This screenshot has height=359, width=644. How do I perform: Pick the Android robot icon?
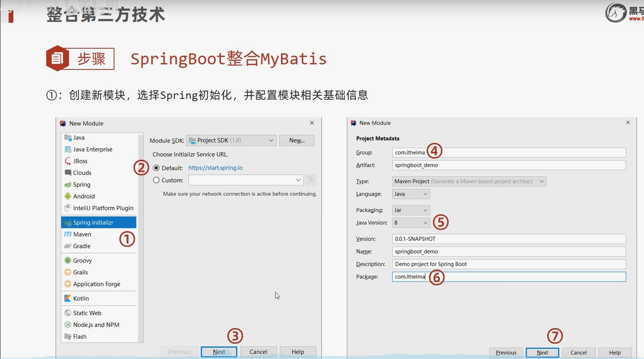pyautogui.click(x=68, y=197)
